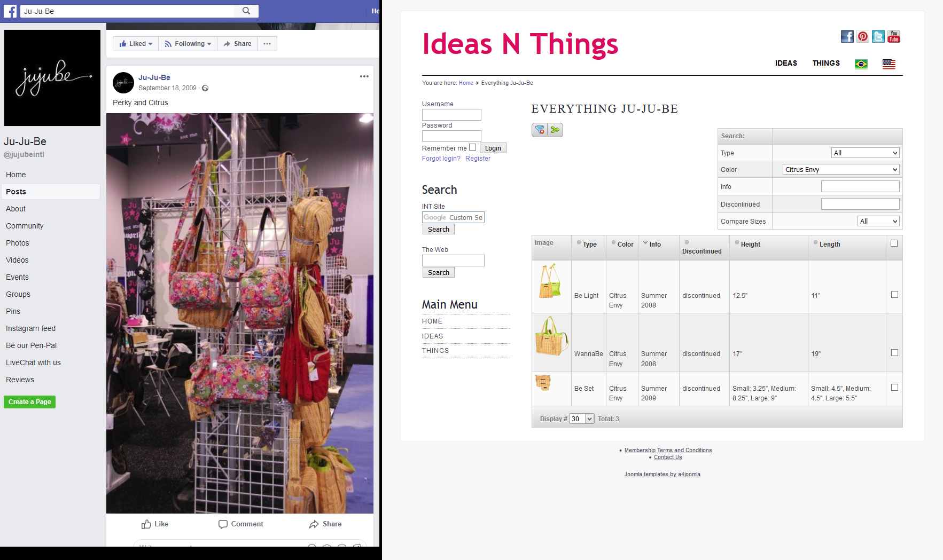Open the About tab in Facebook sidebar
Screen dimensions: 943x560
click(x=16, y=209)
